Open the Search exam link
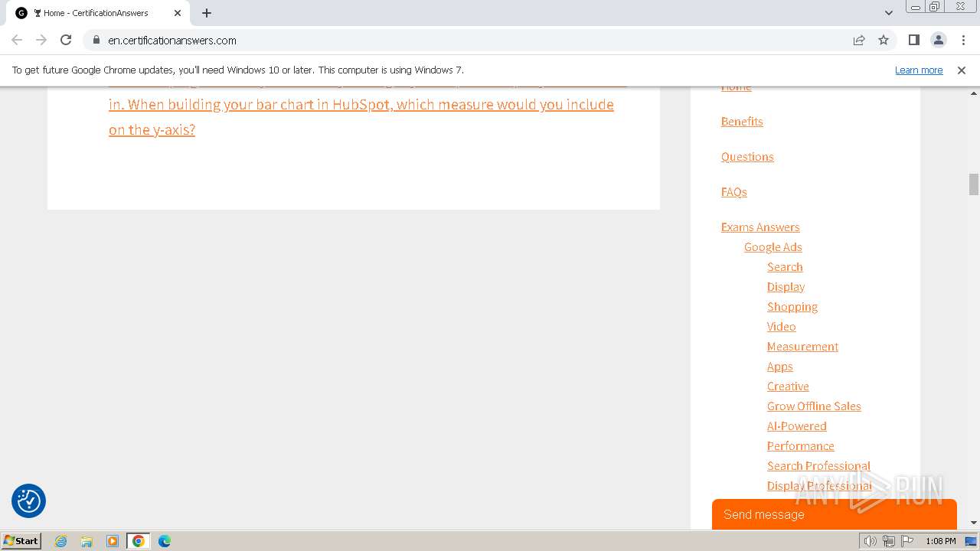The image size is (980, 551). click(785, 266)
